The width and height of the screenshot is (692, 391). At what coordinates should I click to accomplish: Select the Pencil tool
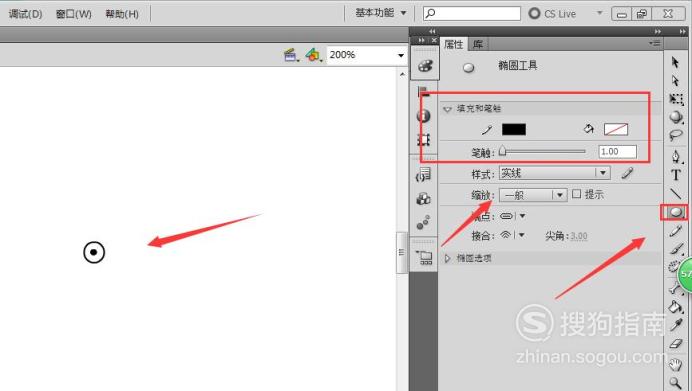click(x=676, y=231)
